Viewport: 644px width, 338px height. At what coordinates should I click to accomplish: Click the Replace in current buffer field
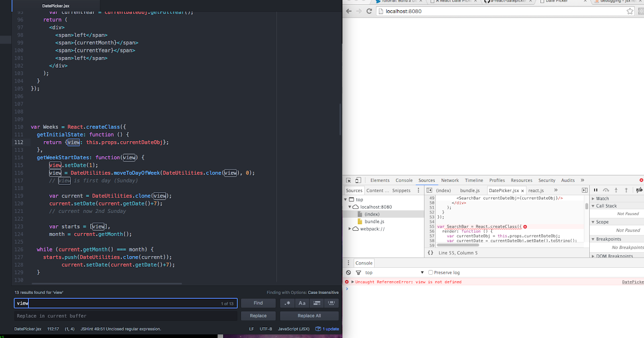pos(125,316)
